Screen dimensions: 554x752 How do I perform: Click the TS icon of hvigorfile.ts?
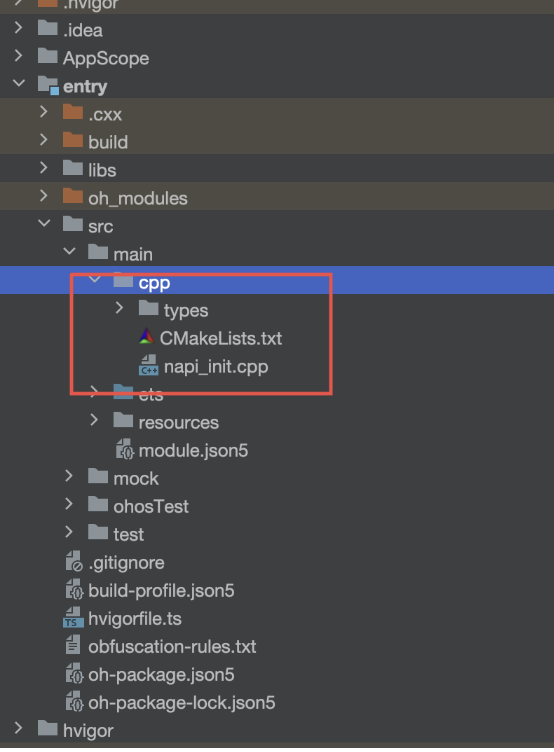[73, 618]
